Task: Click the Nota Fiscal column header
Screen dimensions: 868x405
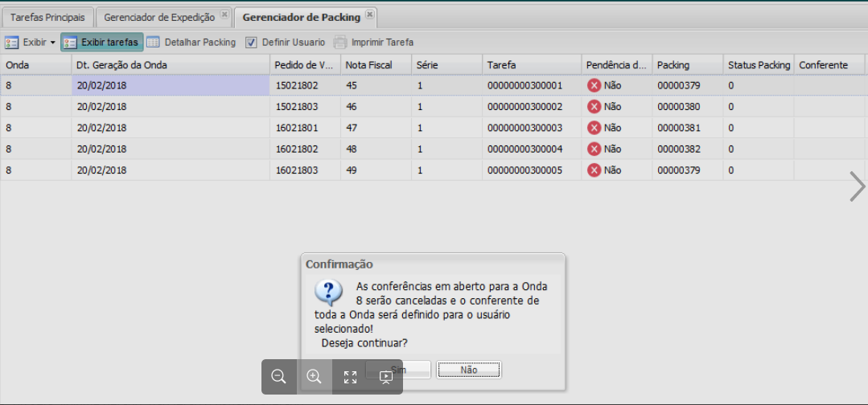Action: [x=376, y=65]
